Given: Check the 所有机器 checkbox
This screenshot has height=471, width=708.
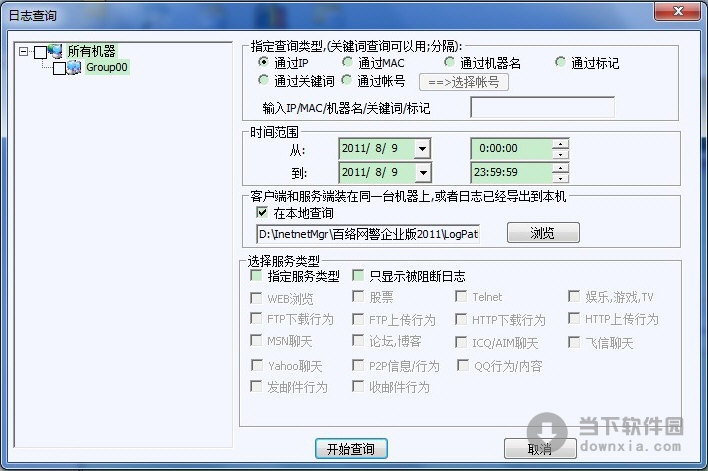Looking at the screenshot, I should coord(41,52).
